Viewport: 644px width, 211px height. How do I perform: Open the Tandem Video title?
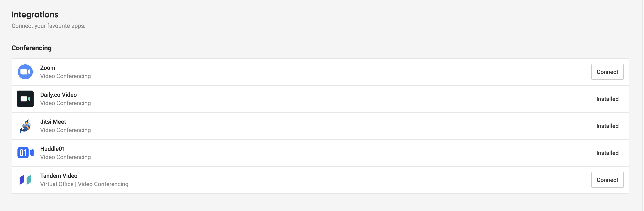tap(59, 176)
